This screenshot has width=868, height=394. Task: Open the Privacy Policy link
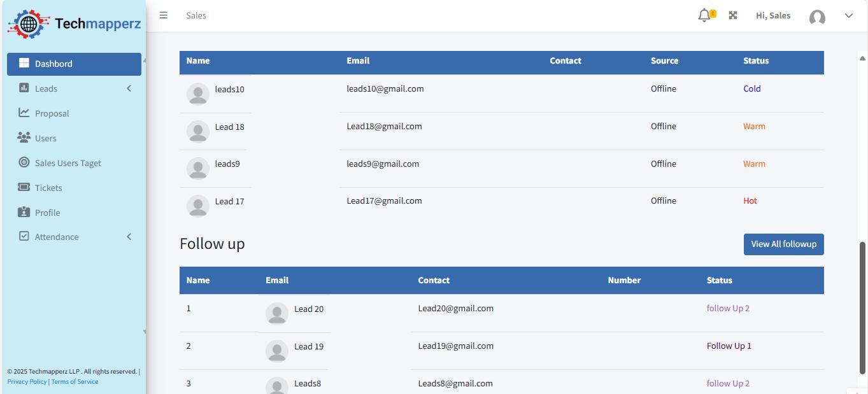point(27,382)
